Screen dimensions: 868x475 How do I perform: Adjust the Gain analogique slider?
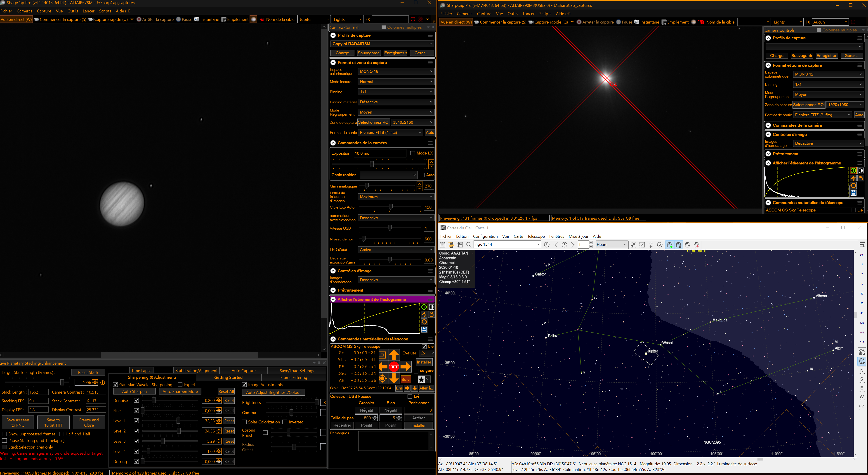click(367, 186)
